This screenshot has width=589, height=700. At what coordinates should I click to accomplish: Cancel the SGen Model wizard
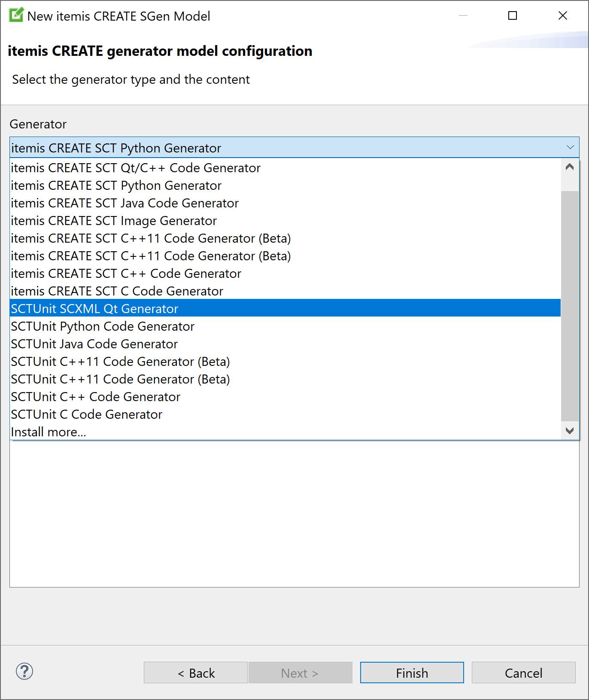coord(524,673)
